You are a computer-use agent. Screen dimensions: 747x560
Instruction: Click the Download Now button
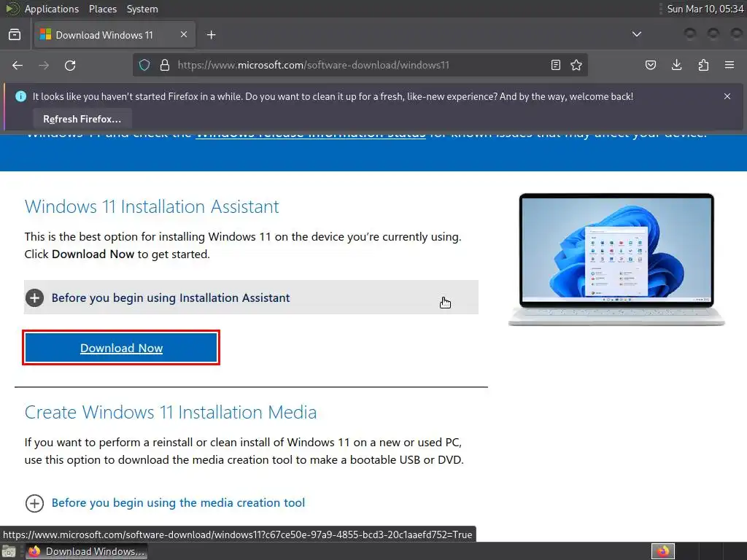(121, 348)
